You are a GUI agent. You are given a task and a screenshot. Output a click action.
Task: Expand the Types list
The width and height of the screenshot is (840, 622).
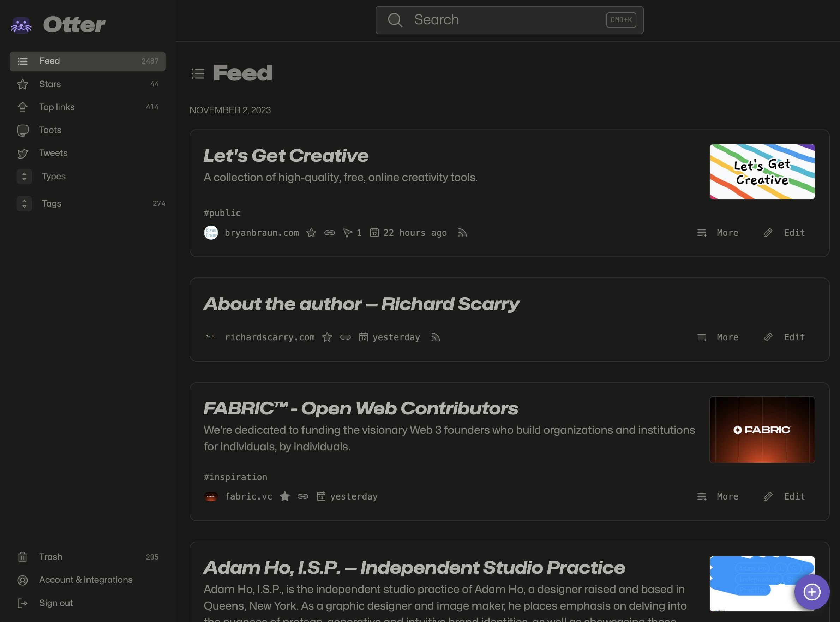coord(24,176)
